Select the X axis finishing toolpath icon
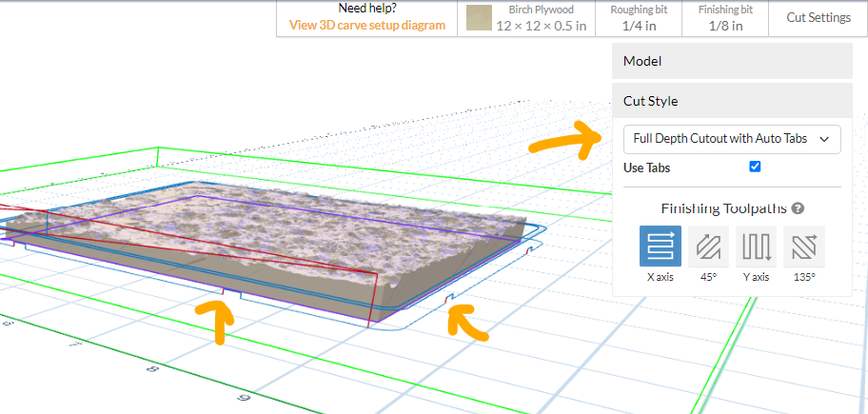 (x=661, y=246)
